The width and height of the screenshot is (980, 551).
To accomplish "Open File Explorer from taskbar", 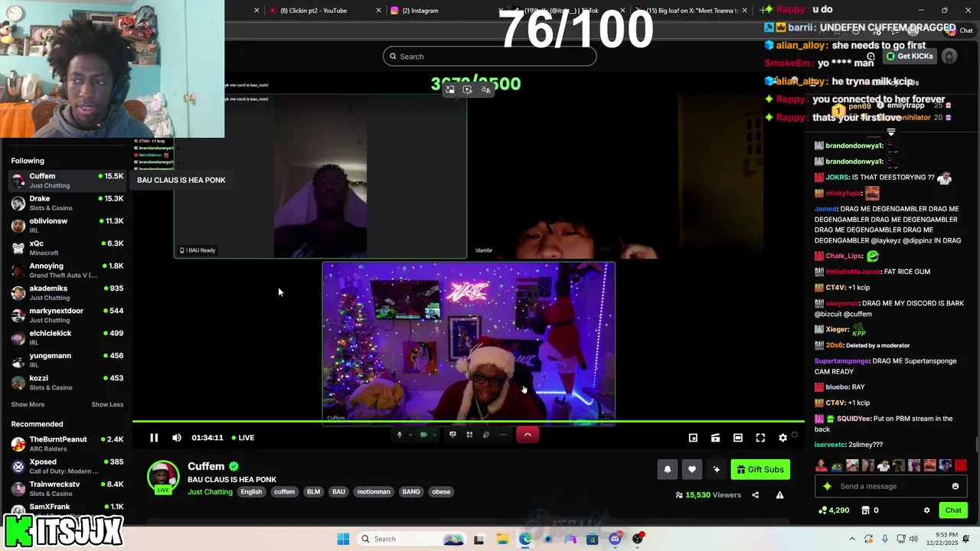I will click(502, 539).
